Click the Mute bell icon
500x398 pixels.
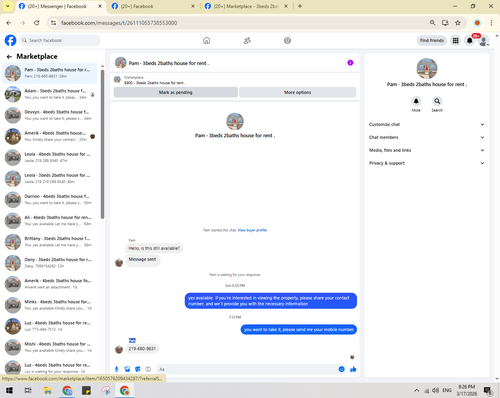click(x=416, y=101)
